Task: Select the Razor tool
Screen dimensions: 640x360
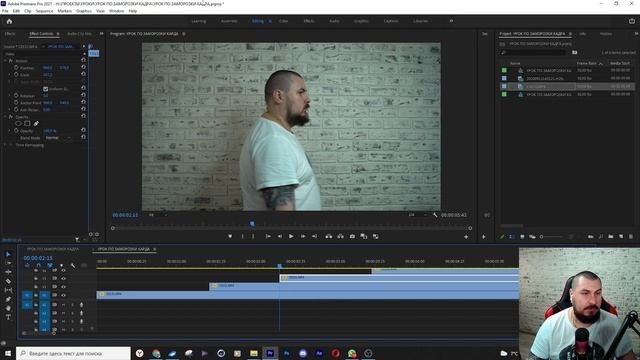Action: click(x=8, y=281)
